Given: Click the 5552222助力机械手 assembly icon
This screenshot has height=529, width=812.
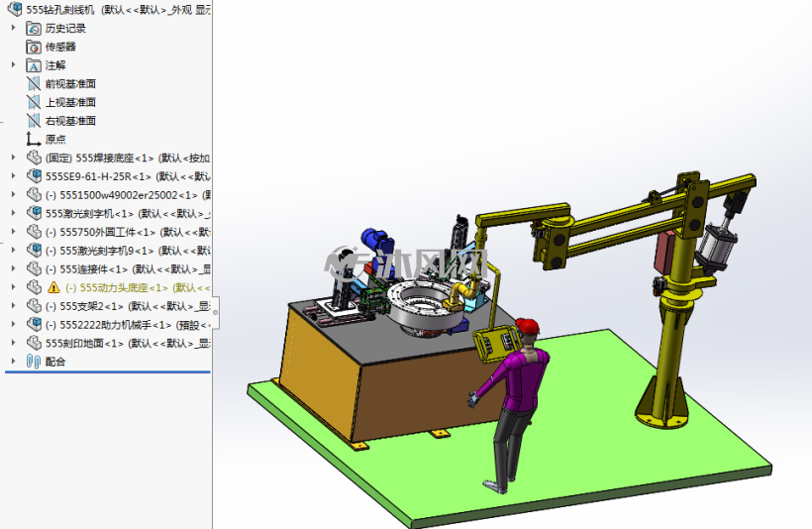Looking at the screenshot, I should point(34,325).
